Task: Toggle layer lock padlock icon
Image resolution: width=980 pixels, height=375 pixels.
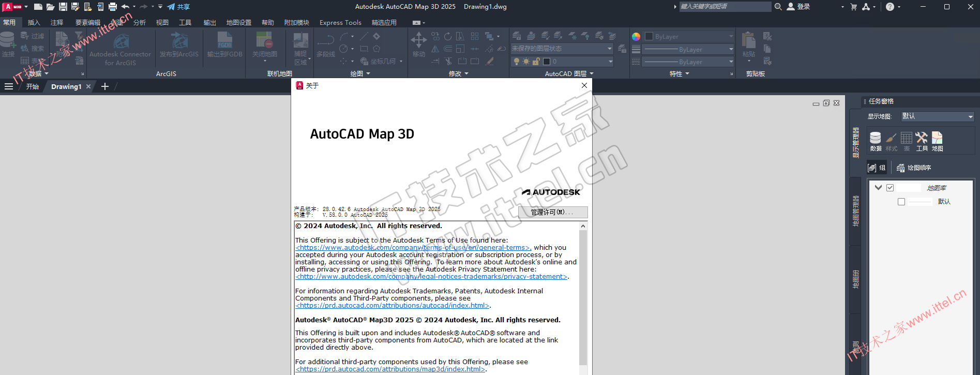Action: [536, 62]
